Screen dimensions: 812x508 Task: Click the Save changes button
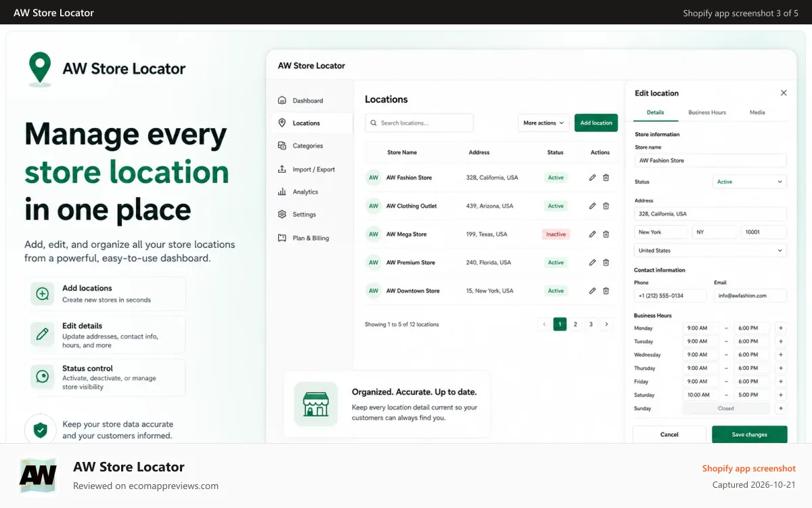pos(750,435)
